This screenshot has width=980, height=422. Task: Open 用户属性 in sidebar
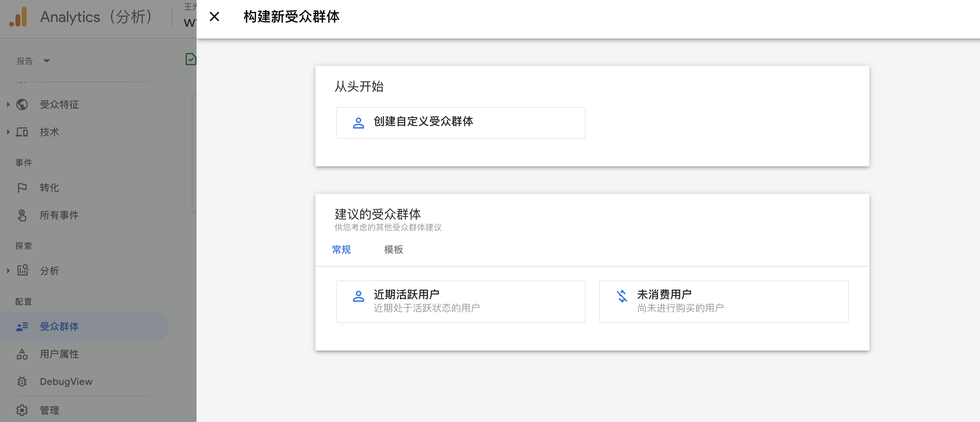pos(59,354)
